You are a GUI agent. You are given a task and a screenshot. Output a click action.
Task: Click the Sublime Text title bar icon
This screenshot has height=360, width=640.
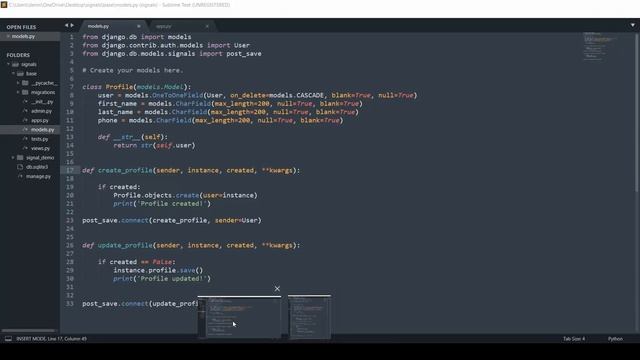pos(4,5)
